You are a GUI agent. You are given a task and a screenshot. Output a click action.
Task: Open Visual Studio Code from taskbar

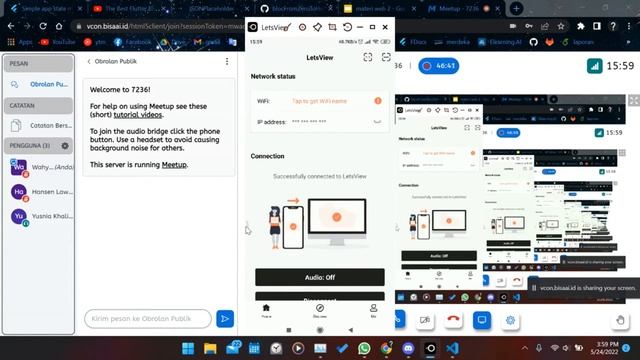click(452, 348)
